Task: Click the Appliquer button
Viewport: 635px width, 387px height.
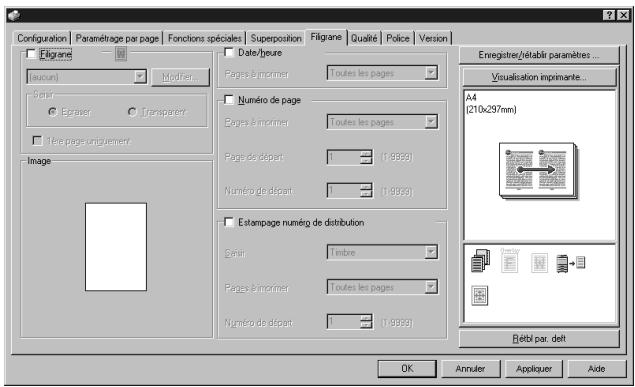Action: [534, 368]
